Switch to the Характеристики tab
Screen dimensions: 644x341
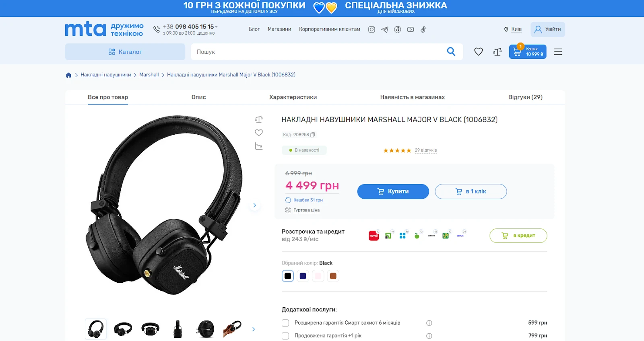(293, 97)
